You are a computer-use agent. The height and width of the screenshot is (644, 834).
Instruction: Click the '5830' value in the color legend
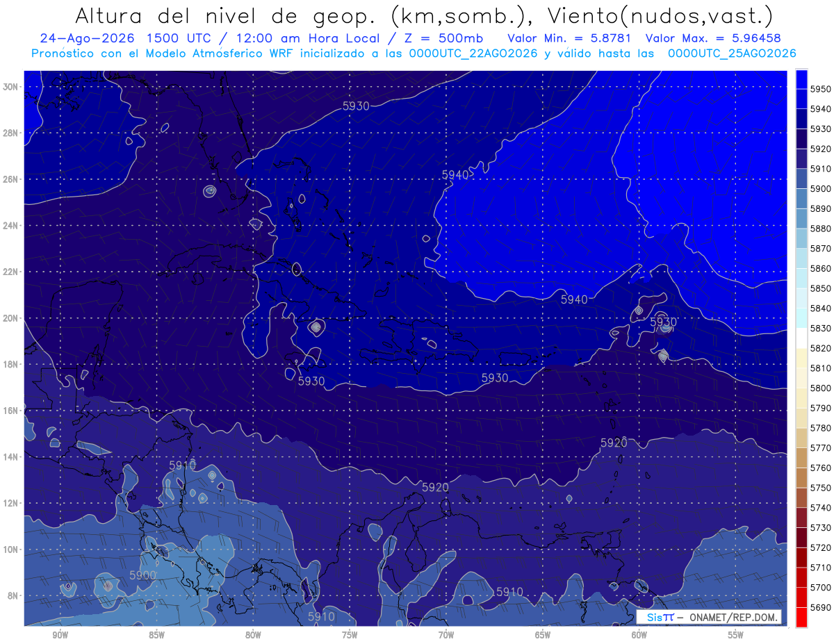(821, 328)
